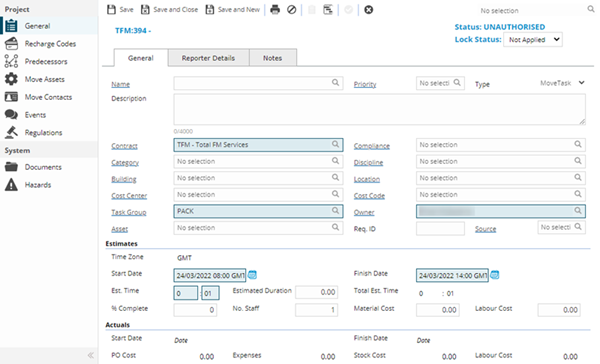Viewport: 600px width, 364px height.
Task: Click the print icon in toolbar
Action: [x=275, y=10]
